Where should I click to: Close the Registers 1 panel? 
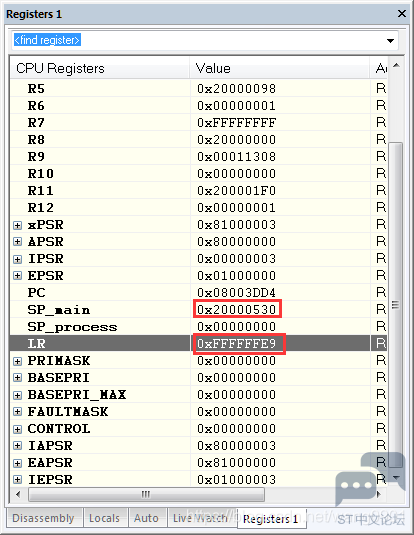[402, 14]
